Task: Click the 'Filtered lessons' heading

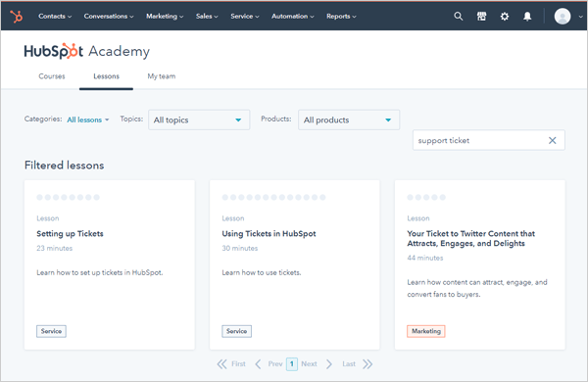Action: (64, 166)
